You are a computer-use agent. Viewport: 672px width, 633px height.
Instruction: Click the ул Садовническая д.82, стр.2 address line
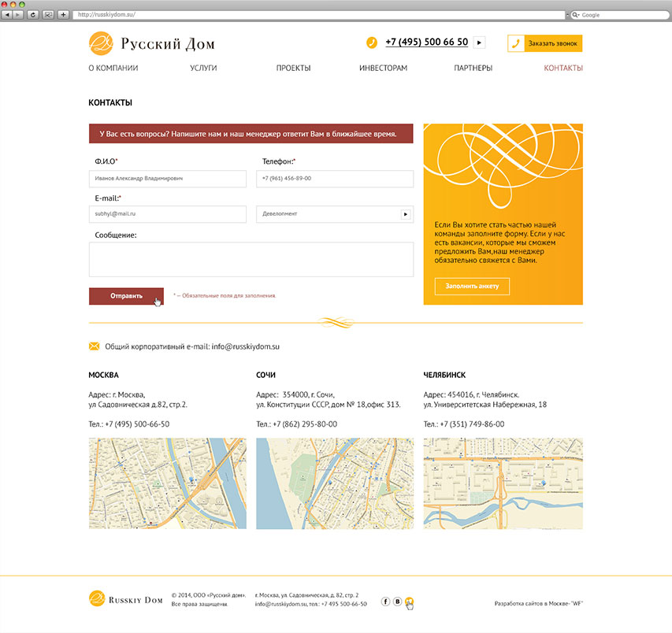(138, 405)
